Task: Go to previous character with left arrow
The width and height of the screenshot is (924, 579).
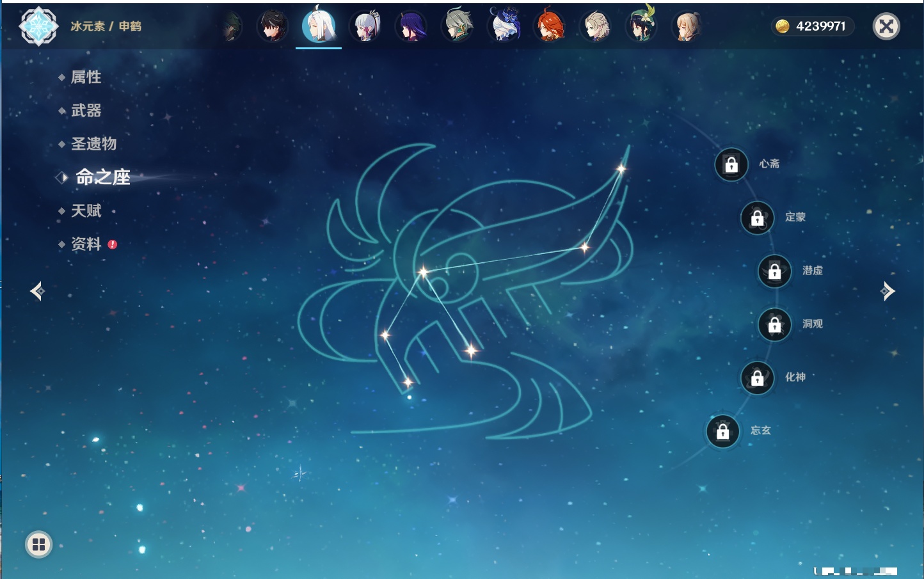Action: 38,291
